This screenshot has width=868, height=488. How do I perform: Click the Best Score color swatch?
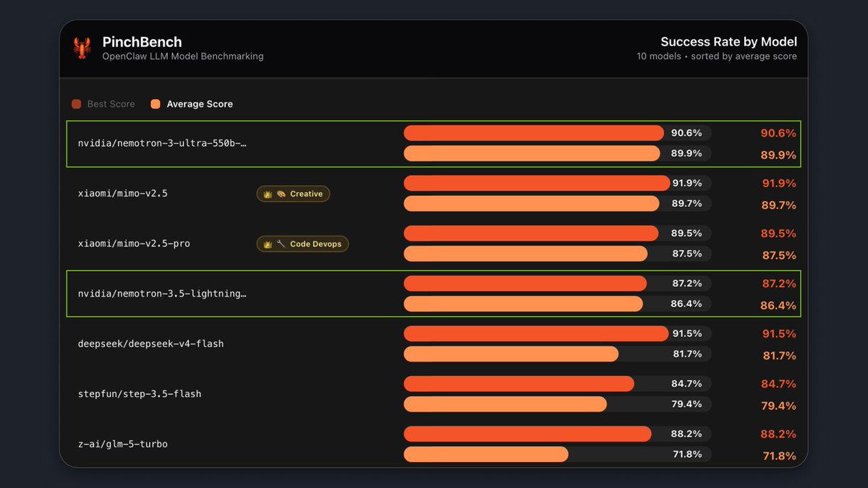(76, 104)
